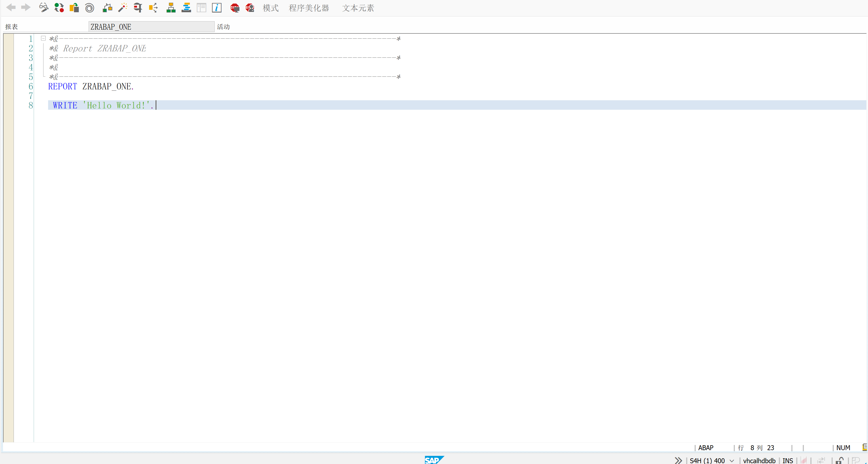The image size is (868, 464).
Task: Open the 文本元素 menu item
Action: [x=358, y=8]
